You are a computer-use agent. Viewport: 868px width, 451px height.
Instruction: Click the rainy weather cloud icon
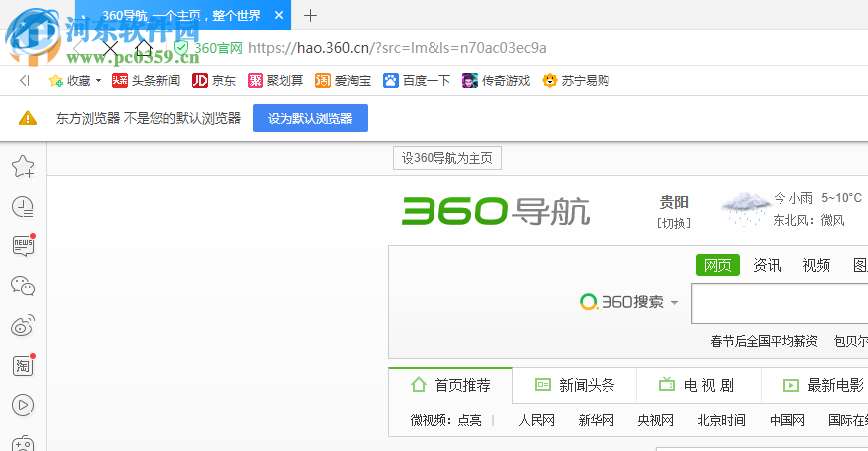(x=745, y=209)
